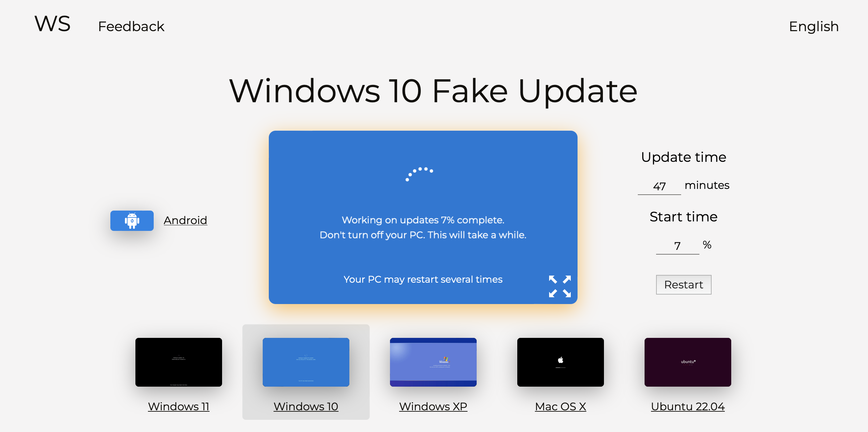Focus the start time percent field
The image size is (868, 432).
point(677,246)
